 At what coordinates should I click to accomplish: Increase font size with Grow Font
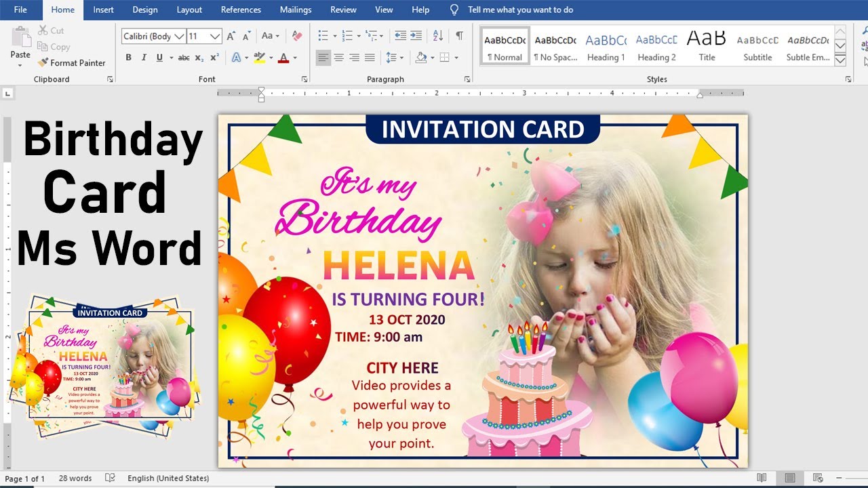231,36
